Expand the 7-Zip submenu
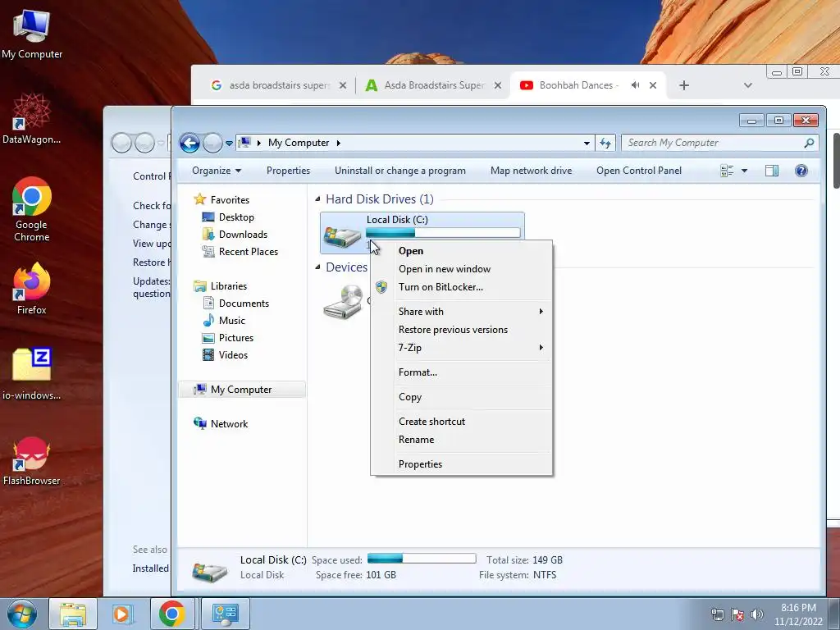 tap(461, 348)
